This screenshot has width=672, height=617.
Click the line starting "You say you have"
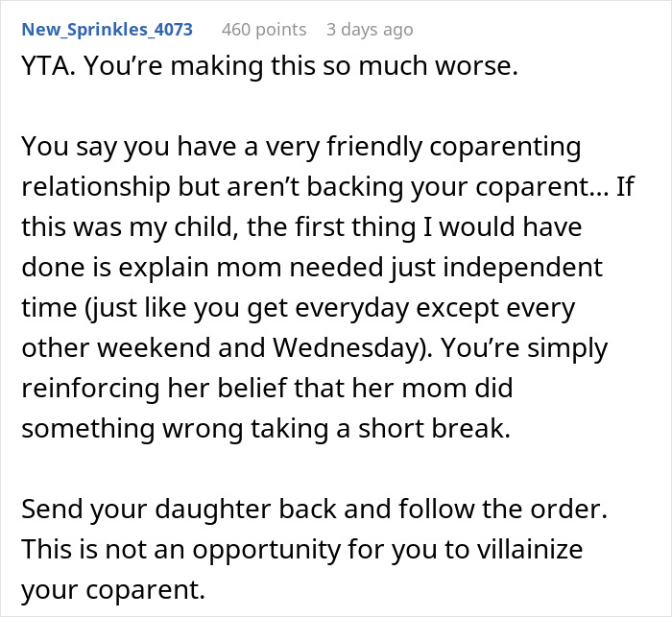tap(300, 147)
